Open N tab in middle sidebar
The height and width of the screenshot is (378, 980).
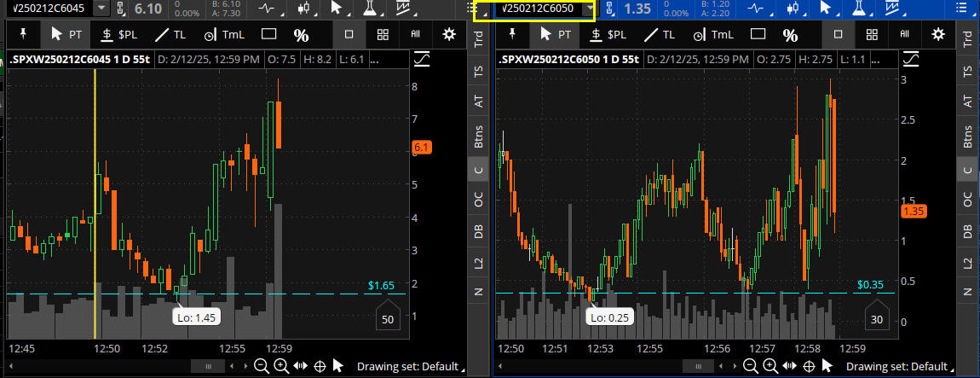point(479,291)
